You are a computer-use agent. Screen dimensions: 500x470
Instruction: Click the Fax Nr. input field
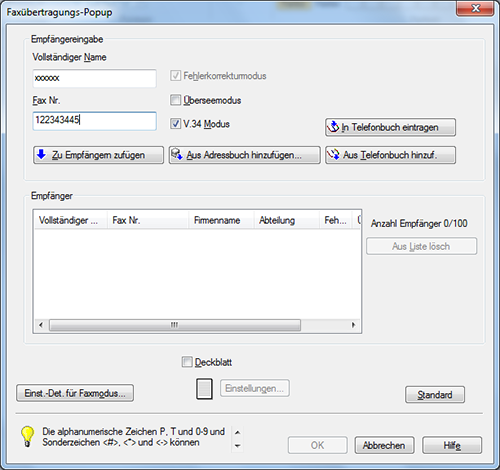pyautogui.click(x=95, y=121)
